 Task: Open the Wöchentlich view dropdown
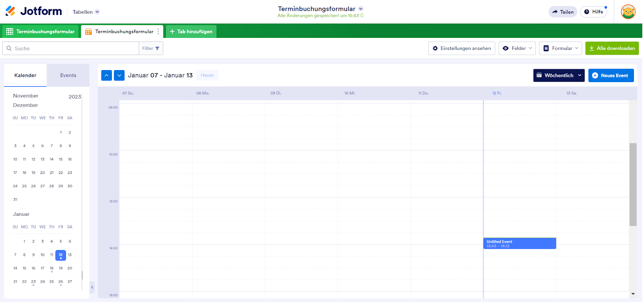(559, 75)
